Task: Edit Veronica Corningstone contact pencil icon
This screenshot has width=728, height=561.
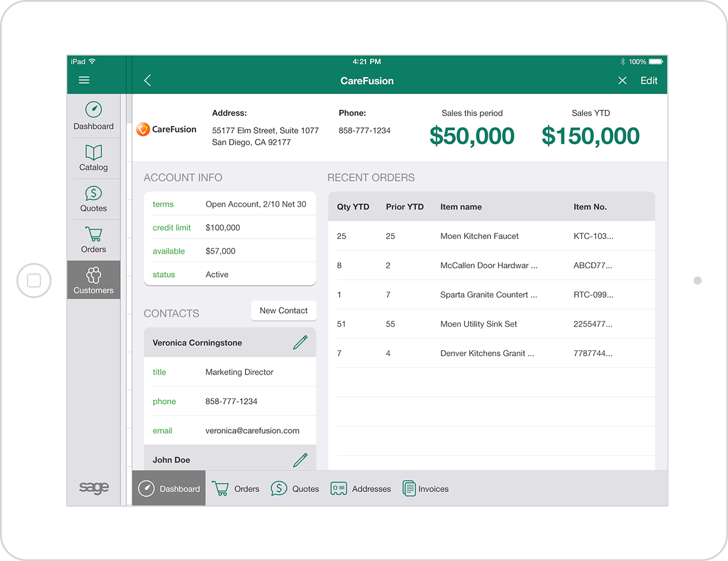Action: (301, 342)
